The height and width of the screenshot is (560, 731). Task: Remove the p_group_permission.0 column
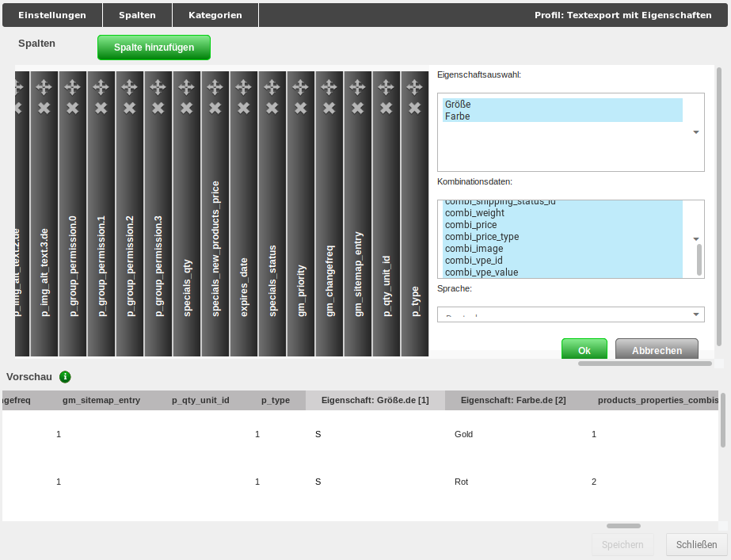tap(72, 107)
